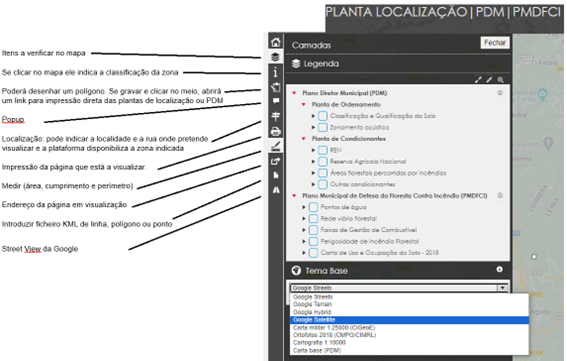Toggle Reserva Agrícola Nacional layer checkbox

323,162
